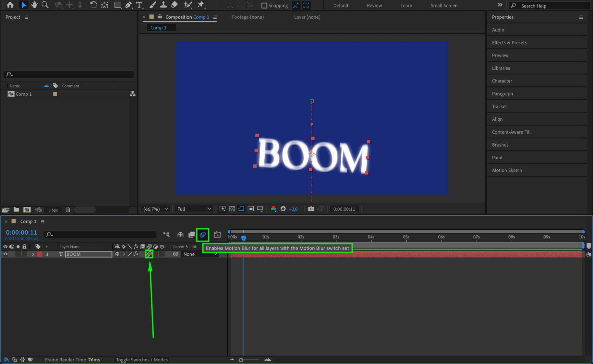593x364 pixels.
Task: Toggle the BOOM layer Motion Blur switch
Action: tap(149, 254)
